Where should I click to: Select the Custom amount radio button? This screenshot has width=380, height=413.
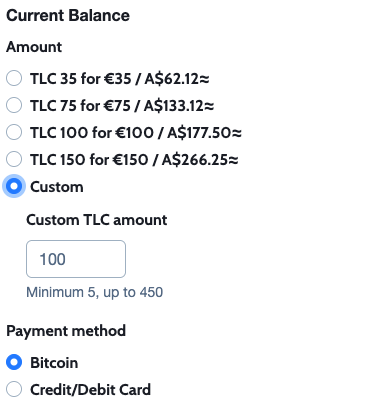(14, 186)
